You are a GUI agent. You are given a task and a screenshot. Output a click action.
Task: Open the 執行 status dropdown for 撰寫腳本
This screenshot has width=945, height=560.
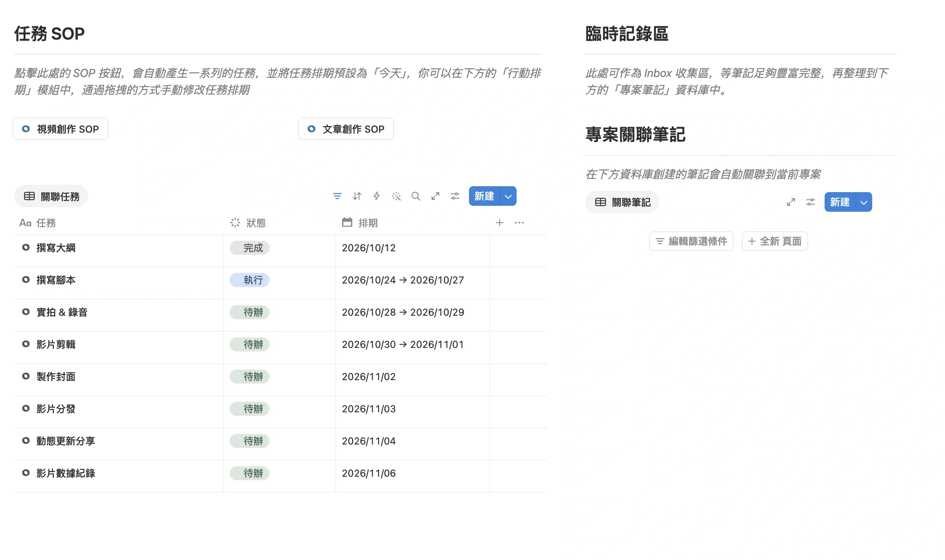click(249, 280)
